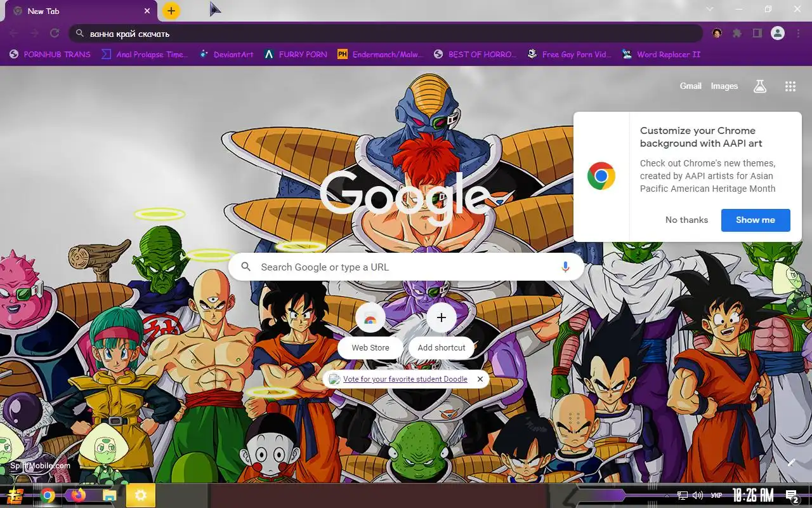Open Google Images link

pos(724,86)
